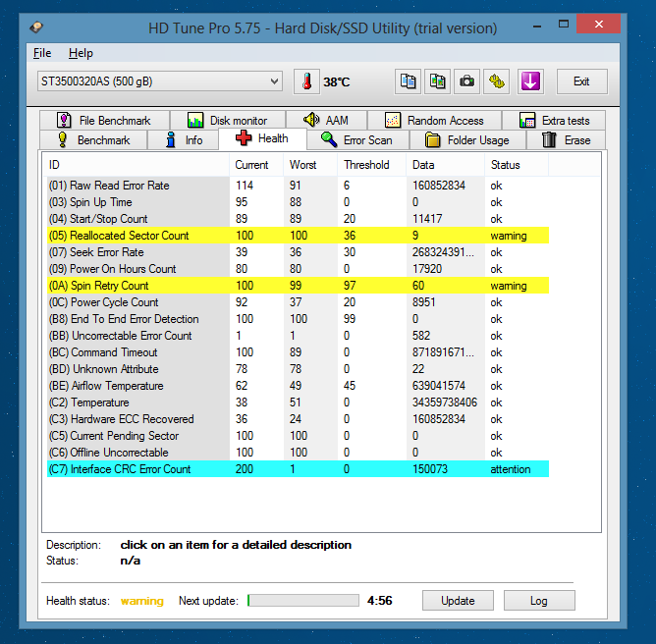Click the ID column header

[x=137, y=165]
